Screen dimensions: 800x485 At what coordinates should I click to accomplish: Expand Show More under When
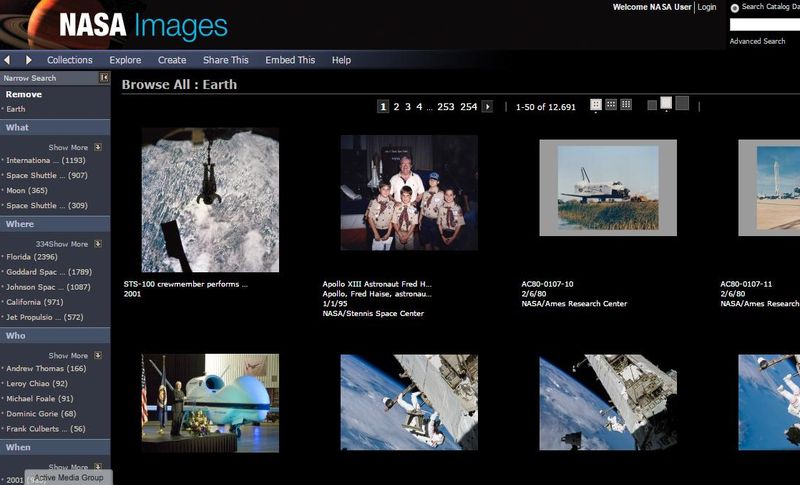point(75,467)
